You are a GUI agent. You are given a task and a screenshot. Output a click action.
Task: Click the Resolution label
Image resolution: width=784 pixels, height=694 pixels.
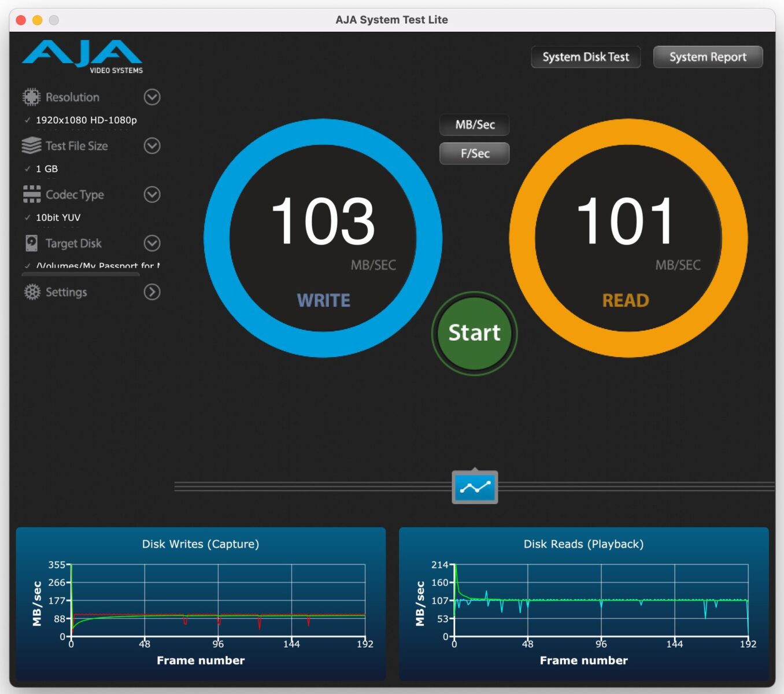pyautogui.click(x=72, y=97)
